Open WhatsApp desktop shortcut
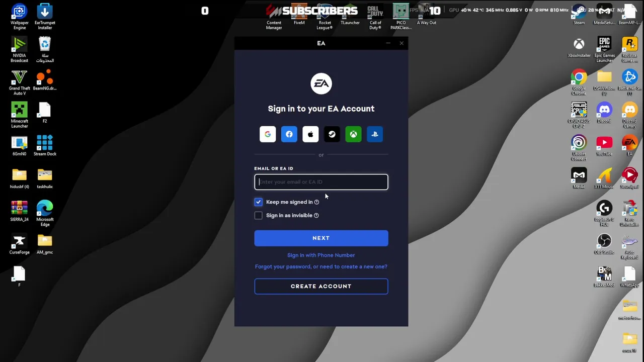 pyautogui.click(x=630, y=277)
